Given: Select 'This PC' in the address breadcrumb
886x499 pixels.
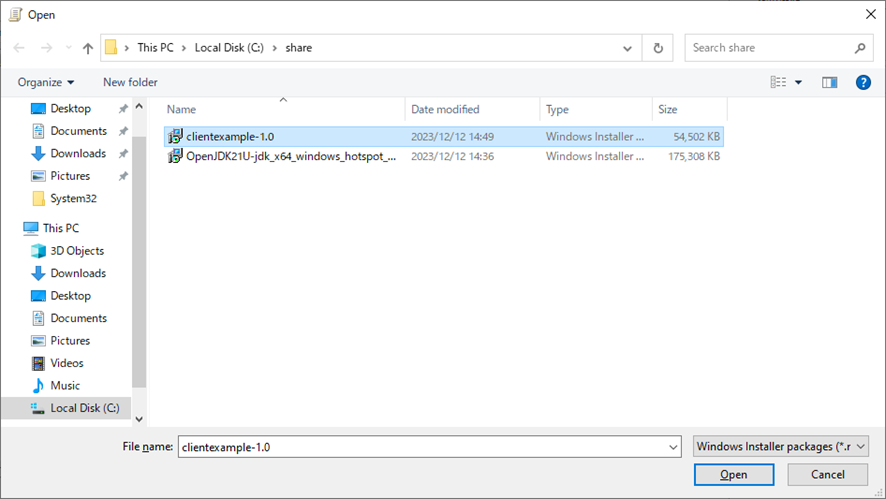Looking at the screenshot, I should point(155,47).
